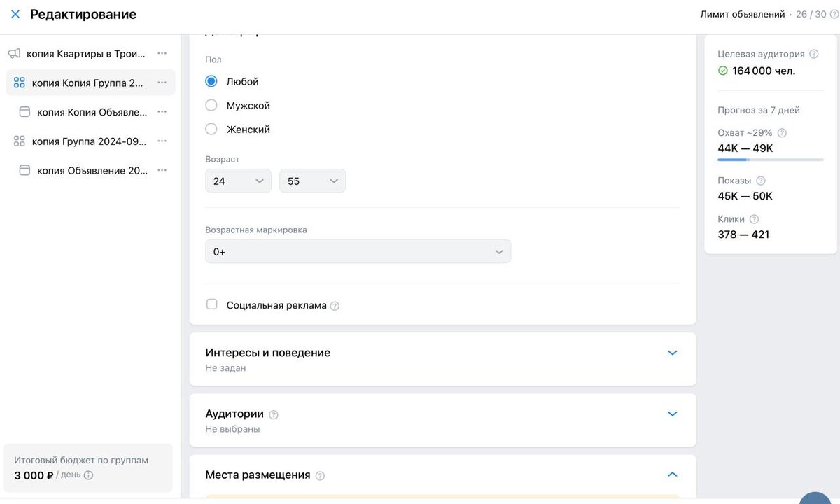Select the 'Мужской' gender radio button
Screen dimensions: 840x504
[211, 106]
